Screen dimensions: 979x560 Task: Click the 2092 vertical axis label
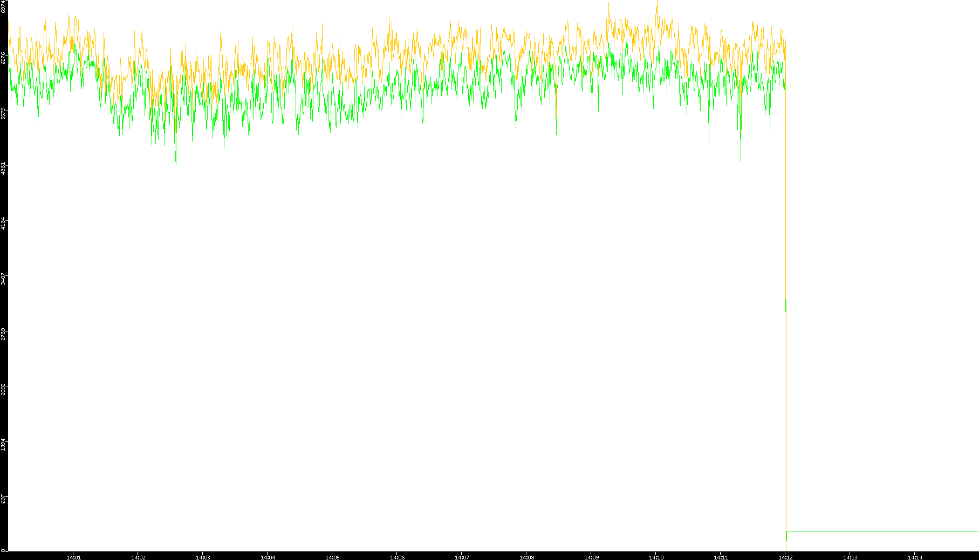pos(3,389)
